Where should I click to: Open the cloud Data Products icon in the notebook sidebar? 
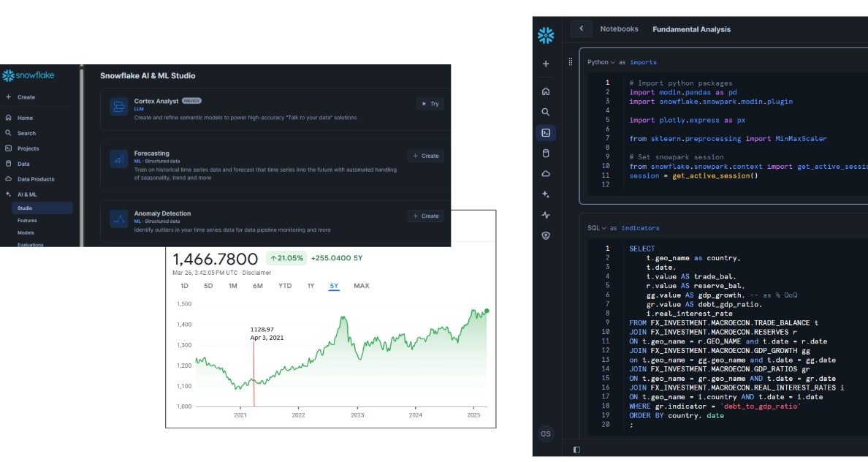pos(545,174)
